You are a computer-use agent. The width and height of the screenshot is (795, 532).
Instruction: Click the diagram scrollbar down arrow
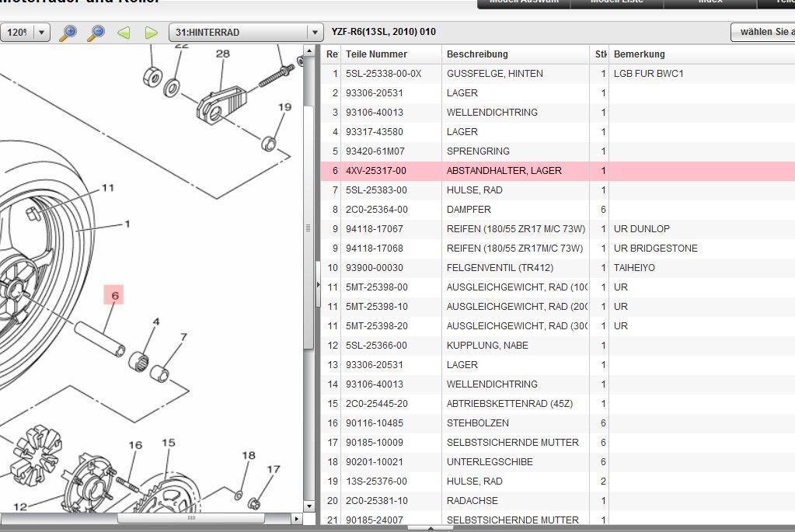click(x=309, y=506)
